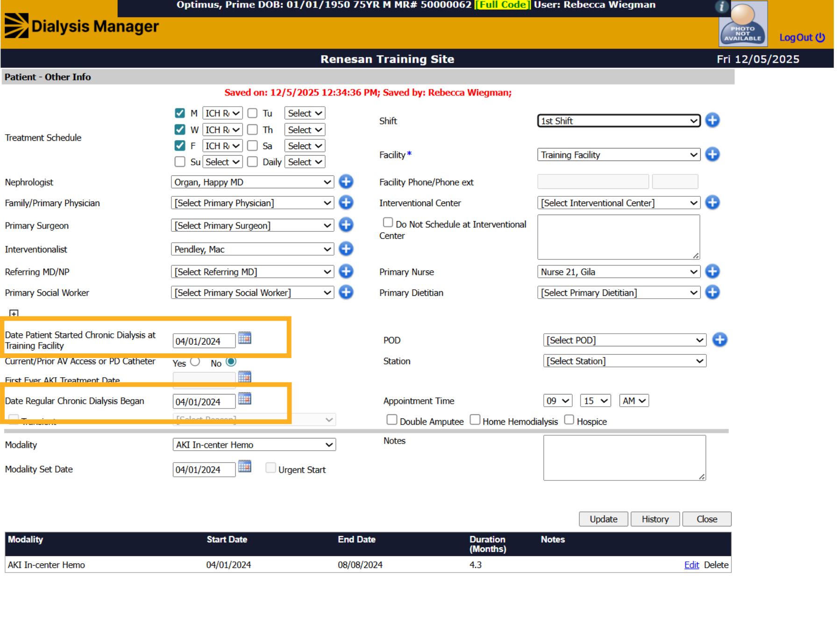Open appointment AM/PM dropdown
840x631 pixels.
point(634,401)
